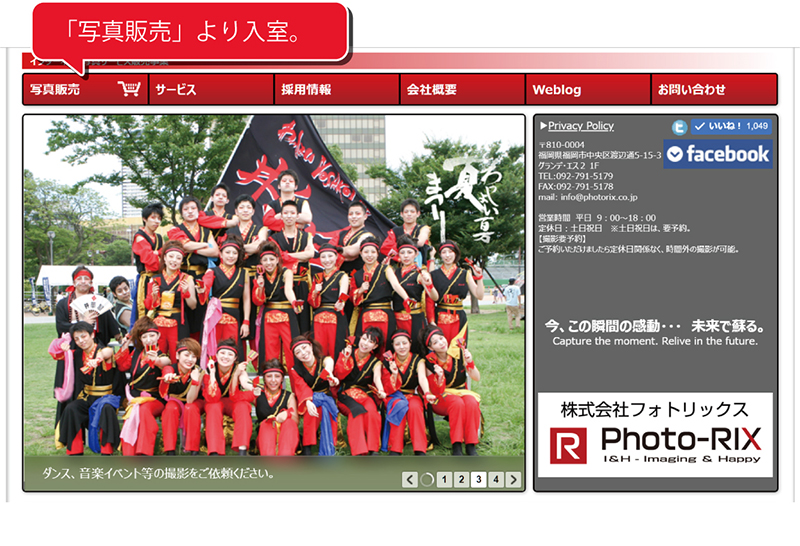Open お問い合わせ contact page

click(x=692, y=90)
